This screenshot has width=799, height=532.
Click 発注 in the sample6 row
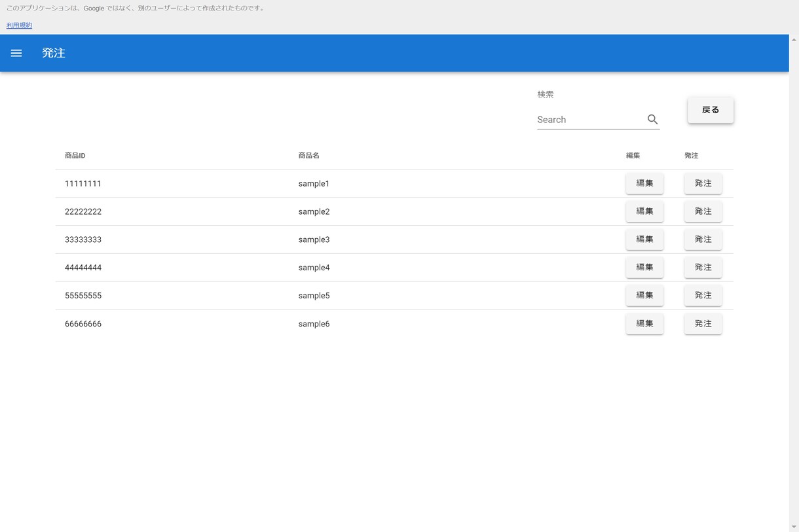(703, 324)
